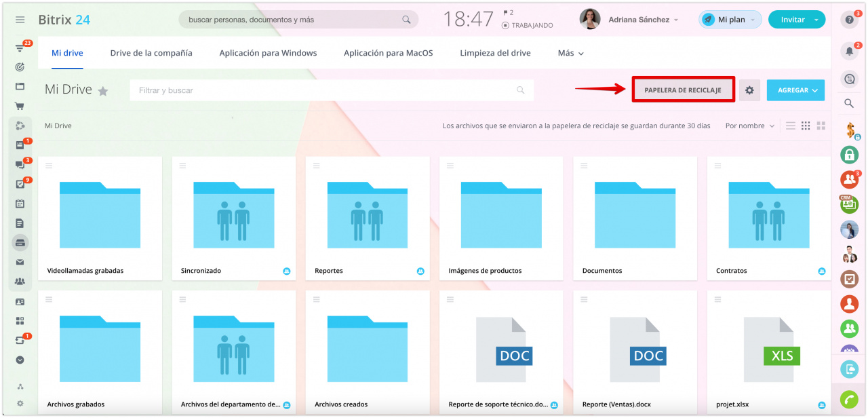Open the Imágenes de productos folder
Image resolution: width=868 pixels, height=418 pixels.
click(500, 217)
